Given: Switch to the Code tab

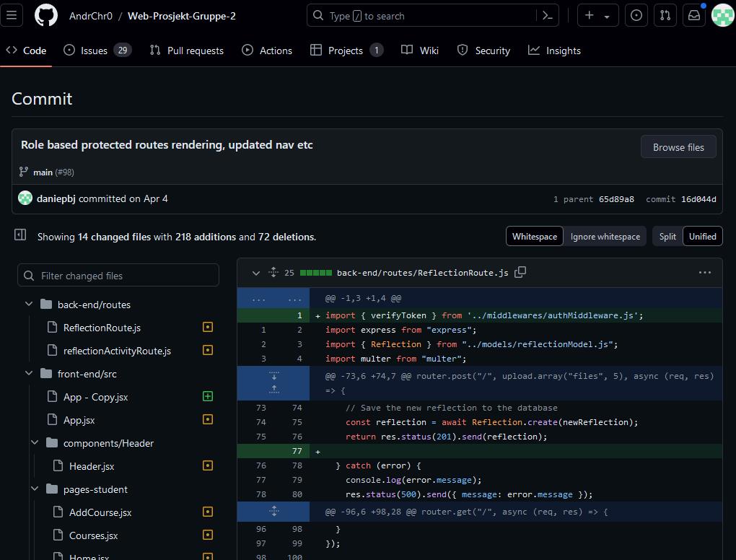Looking at the screenshot, I should point(26,51).
